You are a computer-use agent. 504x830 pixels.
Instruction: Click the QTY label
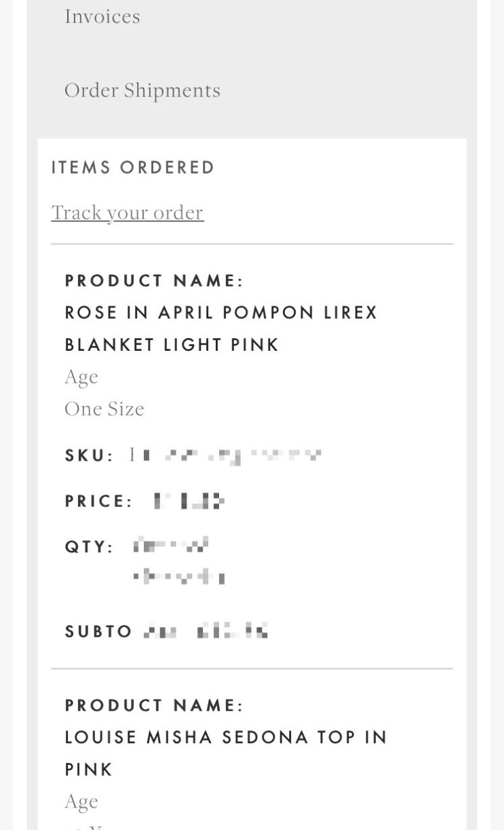(x=89, y=547)
